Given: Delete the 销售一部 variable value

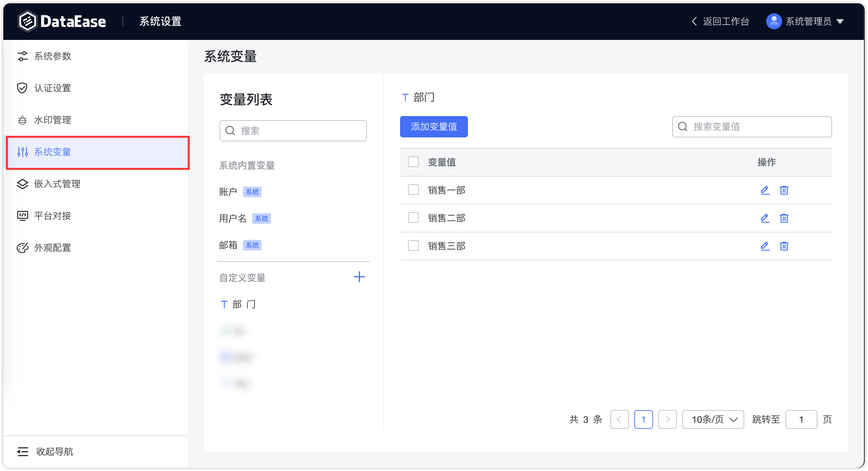Looking at the screenshot, I should coord(784,190).
